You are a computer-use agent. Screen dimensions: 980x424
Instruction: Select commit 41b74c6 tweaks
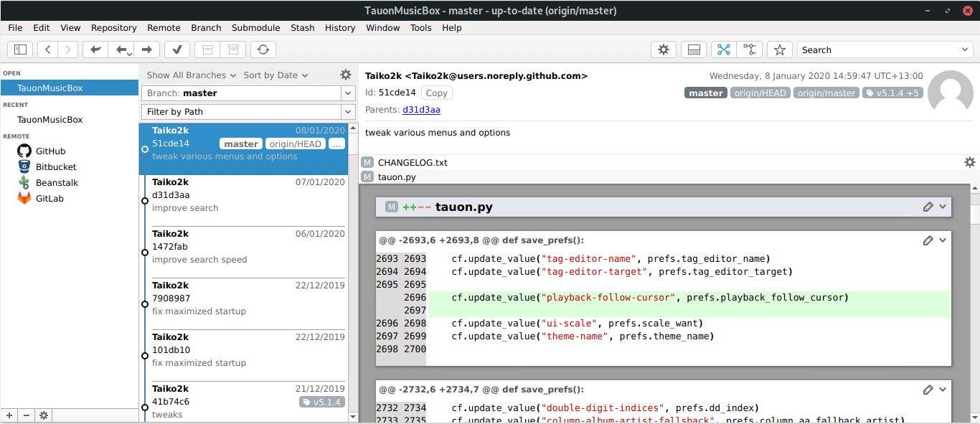pyautogui.click(x=243, y=401)
